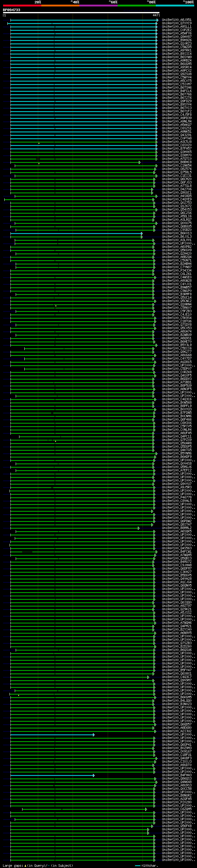The height and width of the screenshot is (868, 197).
Task: Select the UniRef100_A8N3F5 label
Action: click(177, 389)
